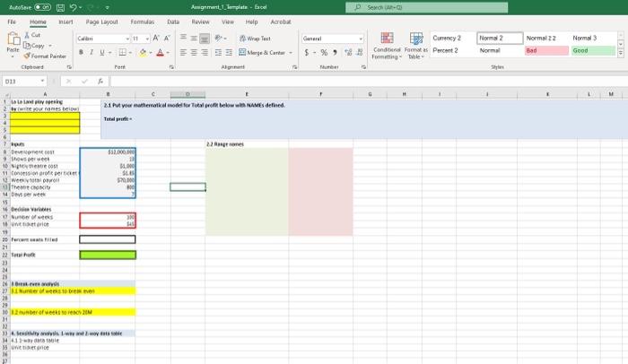Copy the selected cells

click(x=34, y=46)
